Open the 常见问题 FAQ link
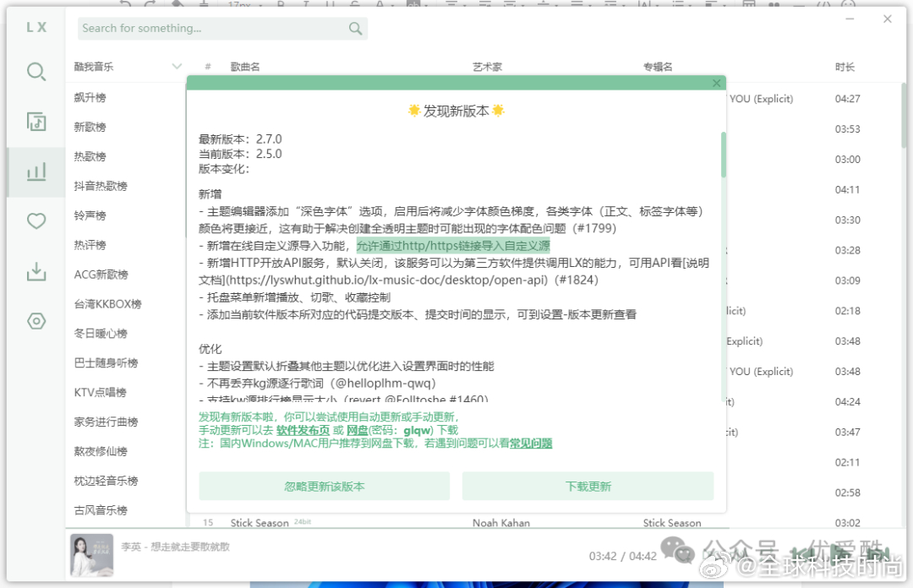The height and width of the screenshot is (588, 913). pyautogui.click(x=531, y=444)
